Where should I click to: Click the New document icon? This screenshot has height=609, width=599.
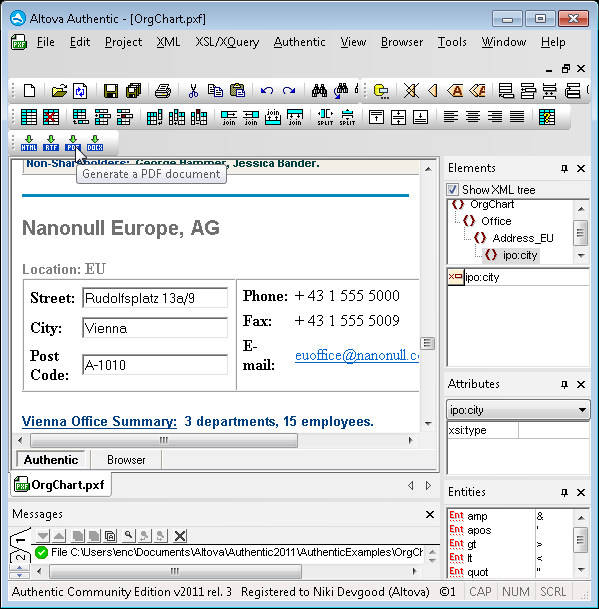click(x=30, y=91)
